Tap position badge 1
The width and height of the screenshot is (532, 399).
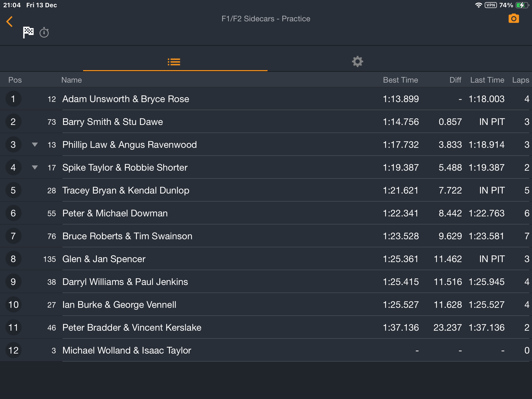pos(13,99)
